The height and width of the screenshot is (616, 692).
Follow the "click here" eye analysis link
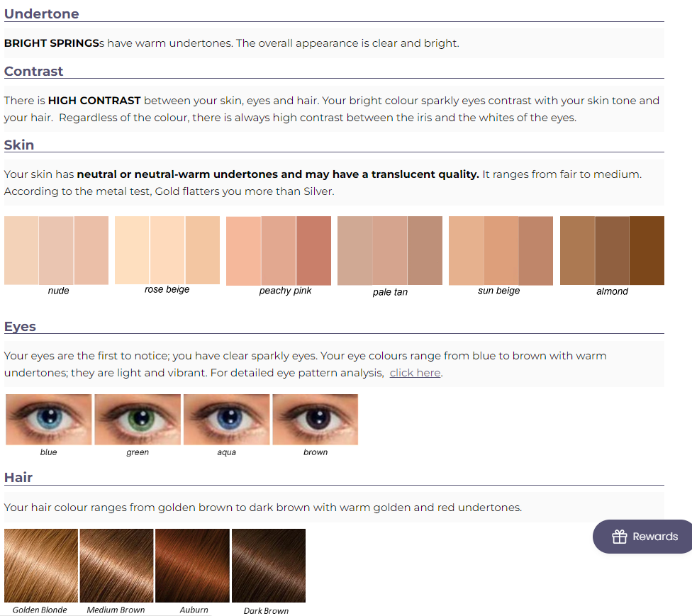415,373
